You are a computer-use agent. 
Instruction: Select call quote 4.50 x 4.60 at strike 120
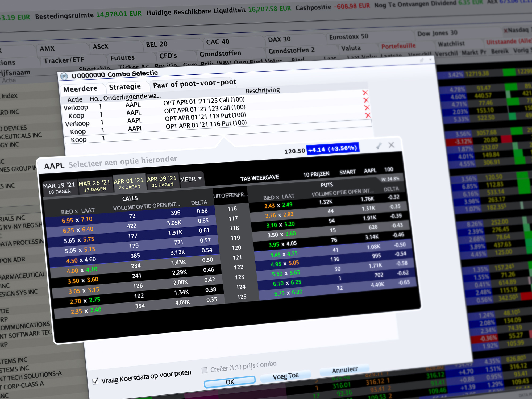[x=81, y=260]
